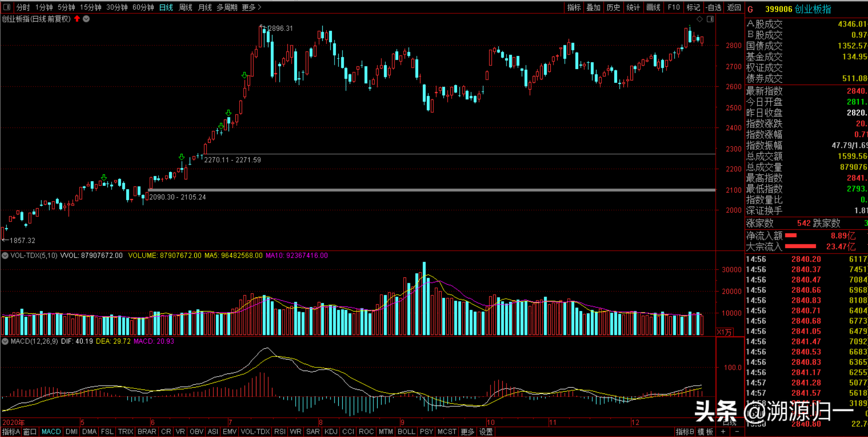The width and height of the screenshot is (868, 437).
Task: Toggle the left sidebar panel icon
Action: 7,7
